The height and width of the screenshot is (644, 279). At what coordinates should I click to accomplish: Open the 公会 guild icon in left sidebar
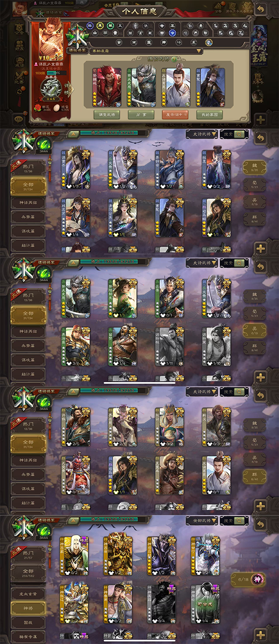click(19, 31)
